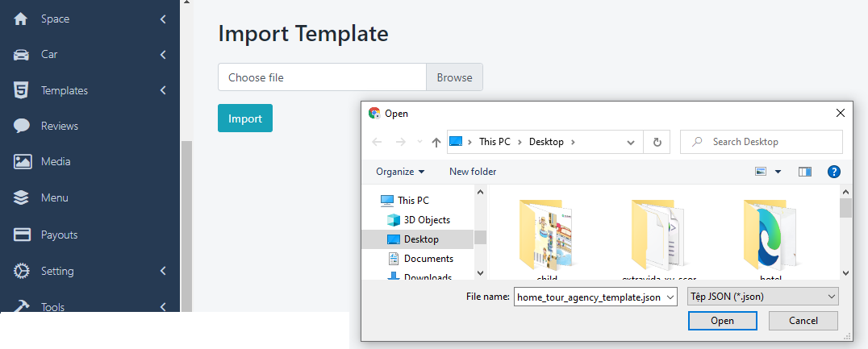868x349 pixels.
Task: Select Desktop in the navigation tree
Action: click(421, 239)
